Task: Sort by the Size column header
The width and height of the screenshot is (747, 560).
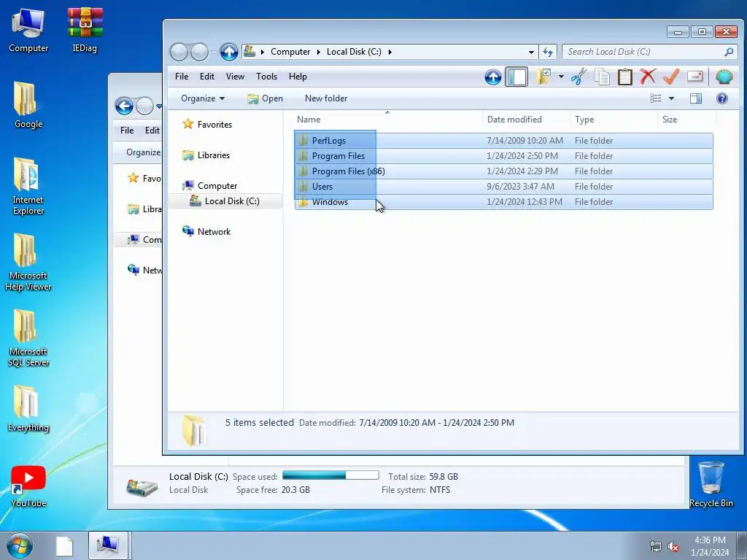Action: tap(686, 119)
